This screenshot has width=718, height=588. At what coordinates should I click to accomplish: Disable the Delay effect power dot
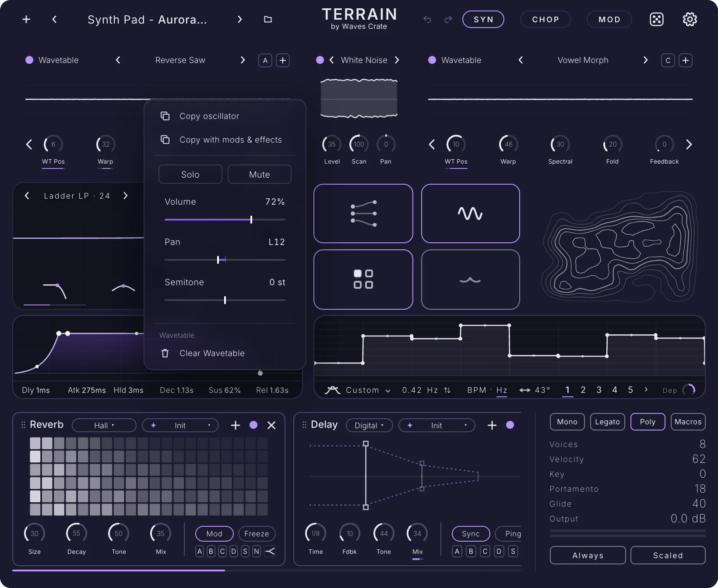point(510,425)
